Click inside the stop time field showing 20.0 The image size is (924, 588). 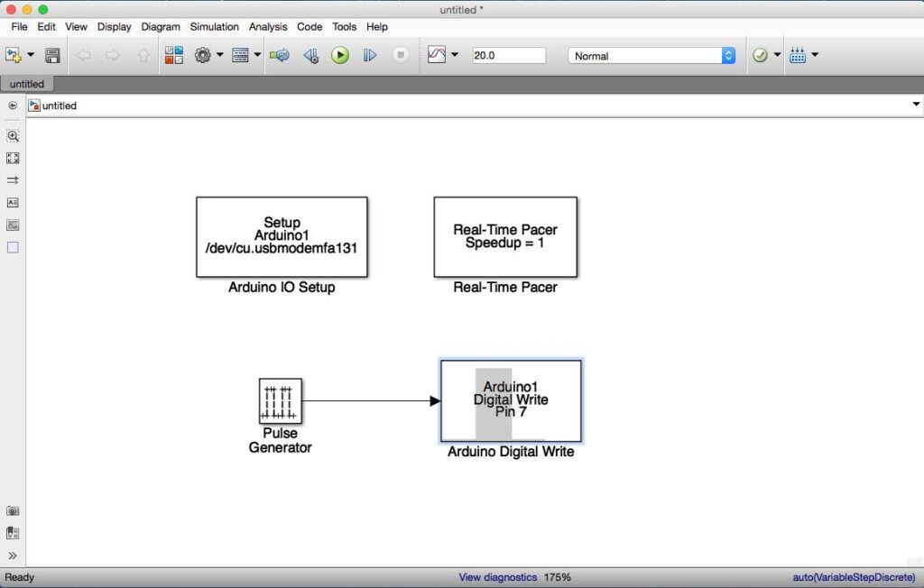508,54
